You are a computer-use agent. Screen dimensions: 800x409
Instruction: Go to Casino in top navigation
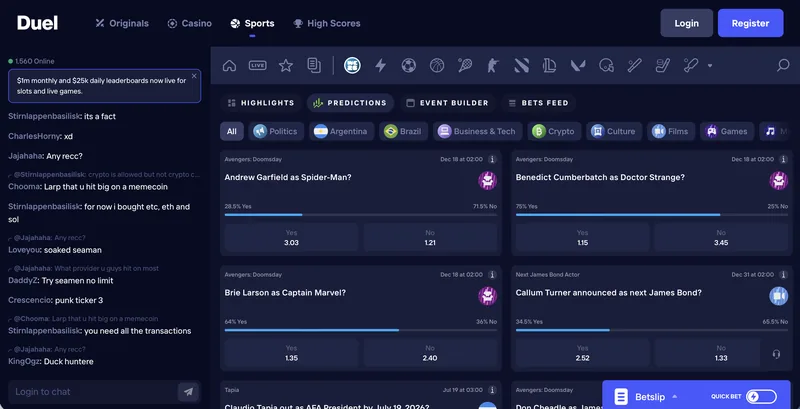tap(190, 23)
